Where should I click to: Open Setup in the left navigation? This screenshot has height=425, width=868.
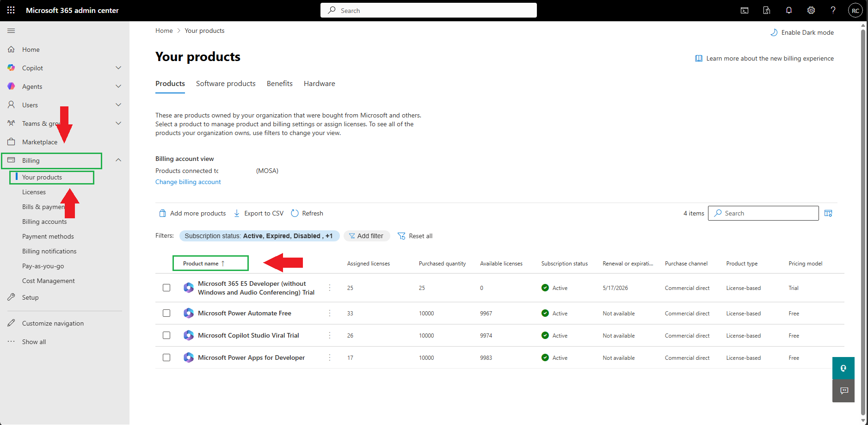(x=31, y=297)
